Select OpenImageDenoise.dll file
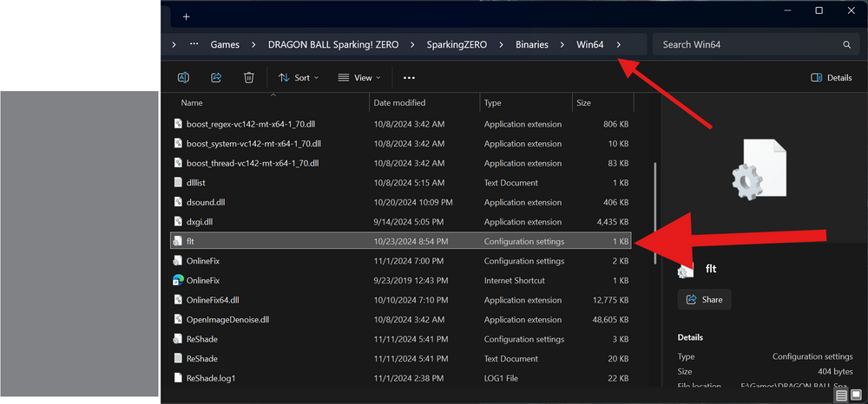 (x=401, y=319)
